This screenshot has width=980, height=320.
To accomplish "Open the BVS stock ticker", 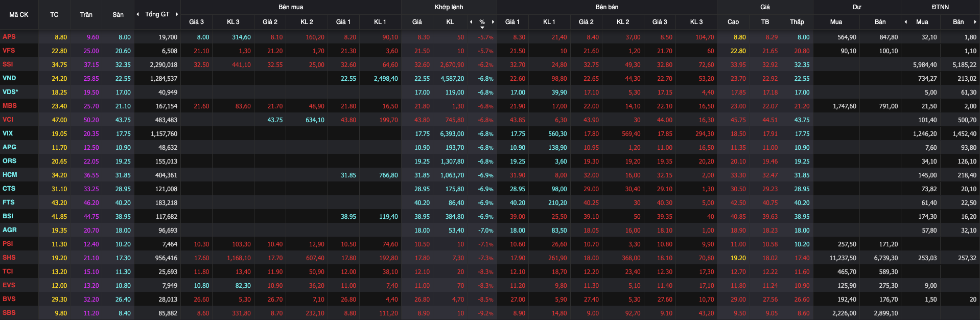I will 9,299.
